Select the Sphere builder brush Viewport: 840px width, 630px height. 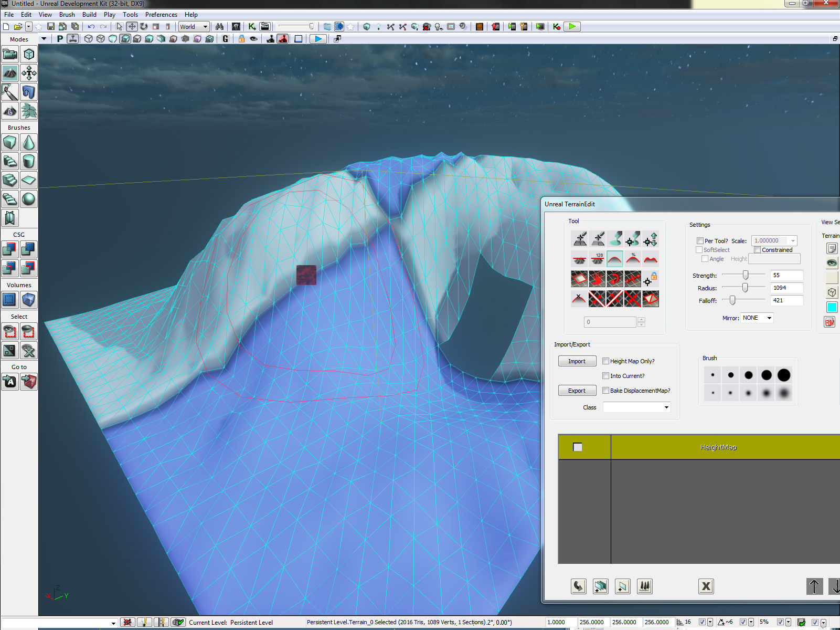click(x=29, y=199)
